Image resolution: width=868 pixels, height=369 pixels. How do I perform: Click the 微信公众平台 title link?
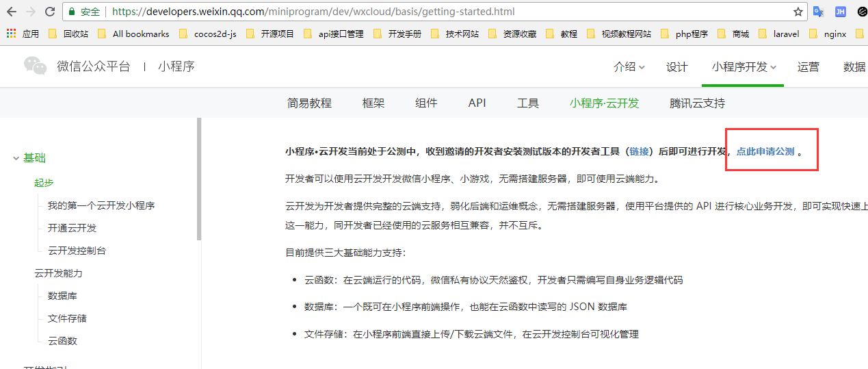93,66
